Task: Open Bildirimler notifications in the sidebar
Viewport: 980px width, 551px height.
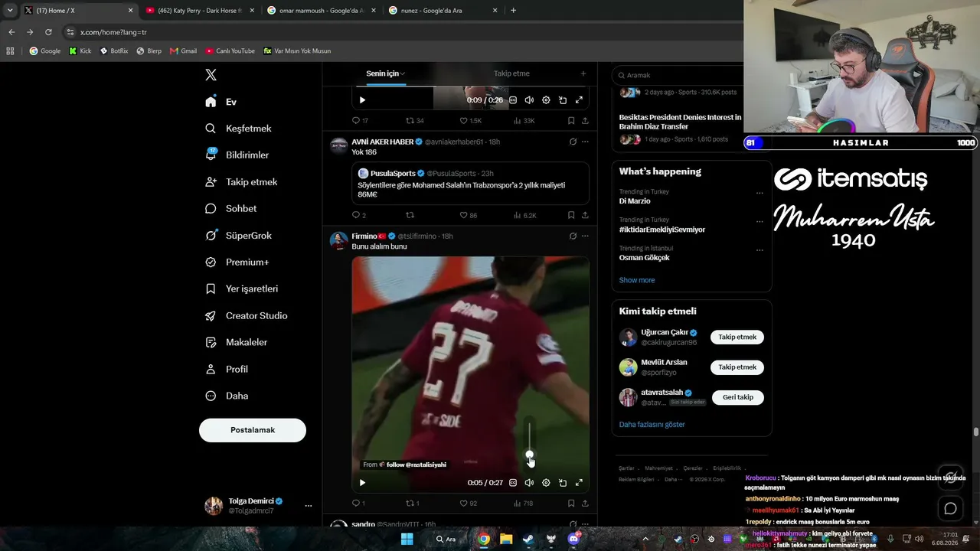Action: 237,155
